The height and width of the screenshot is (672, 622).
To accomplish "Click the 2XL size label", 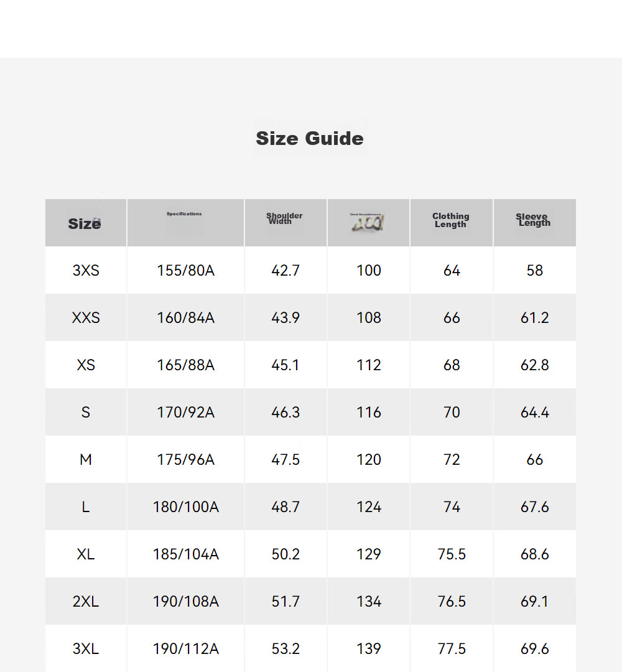I will [86, 601].
